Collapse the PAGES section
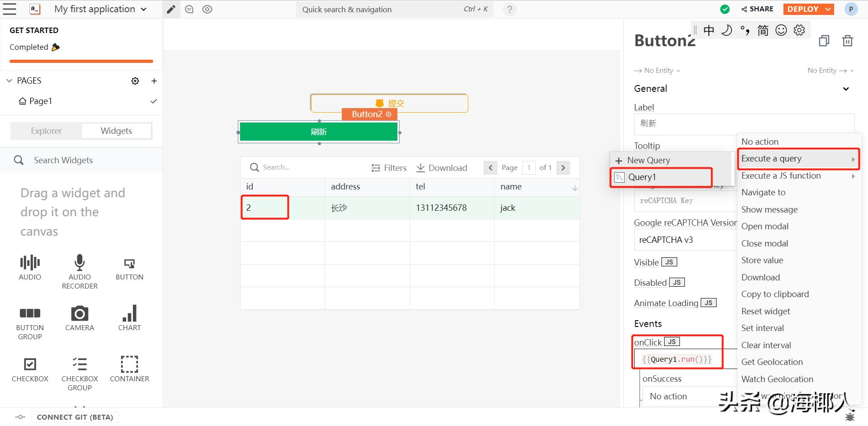Screen dimensions: 868x426 (9, 81)
